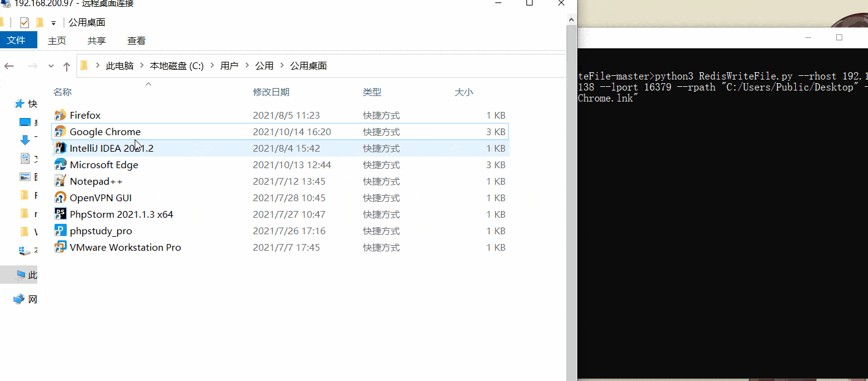868x381 pixels.
Task: Switch to the 主页 ribbon tab
Action: pyautogui.click(x=57, y=41)
